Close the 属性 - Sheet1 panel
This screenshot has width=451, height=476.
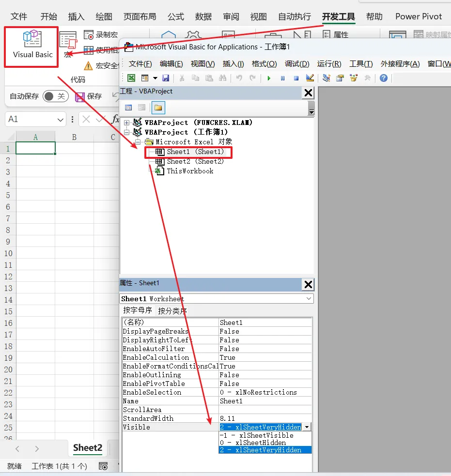(308, 284)
